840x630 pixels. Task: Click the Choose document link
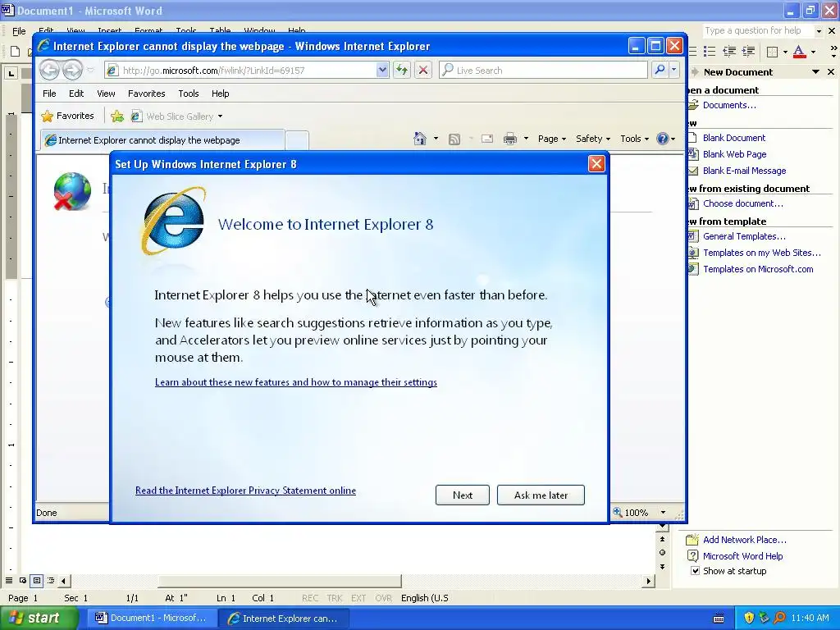[x=743, y=203]
